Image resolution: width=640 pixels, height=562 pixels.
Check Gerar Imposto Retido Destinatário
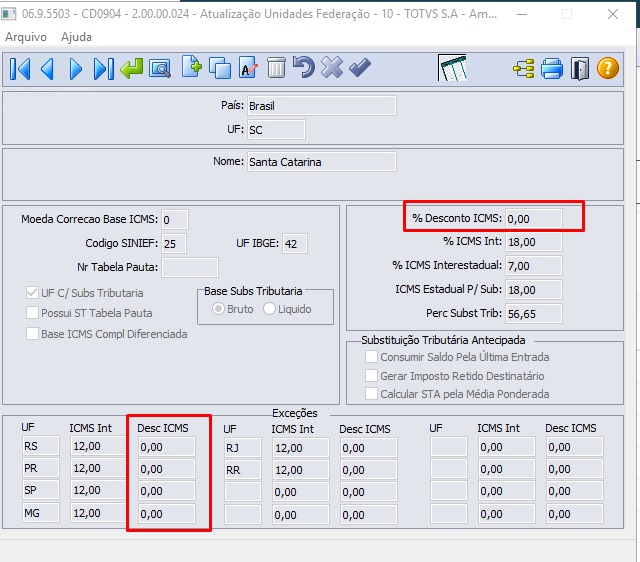click(x=371, y=375)
